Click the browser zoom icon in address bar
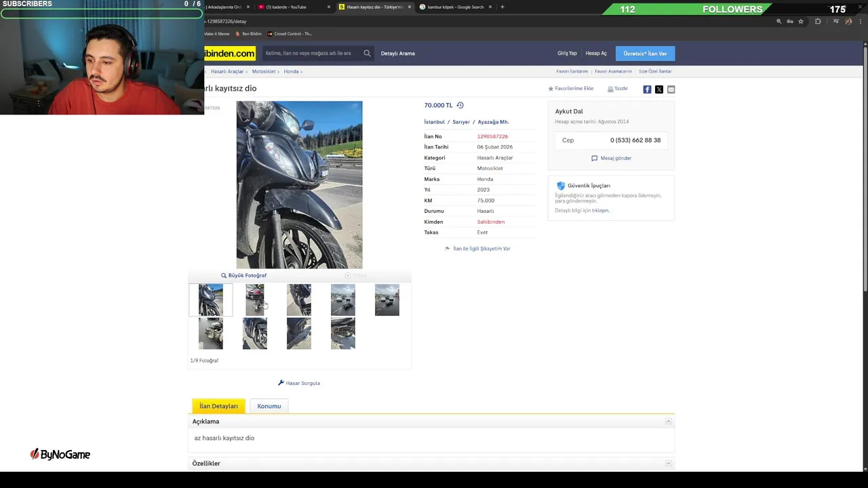This screenshot has height=488, width=868. click(778, 21)
